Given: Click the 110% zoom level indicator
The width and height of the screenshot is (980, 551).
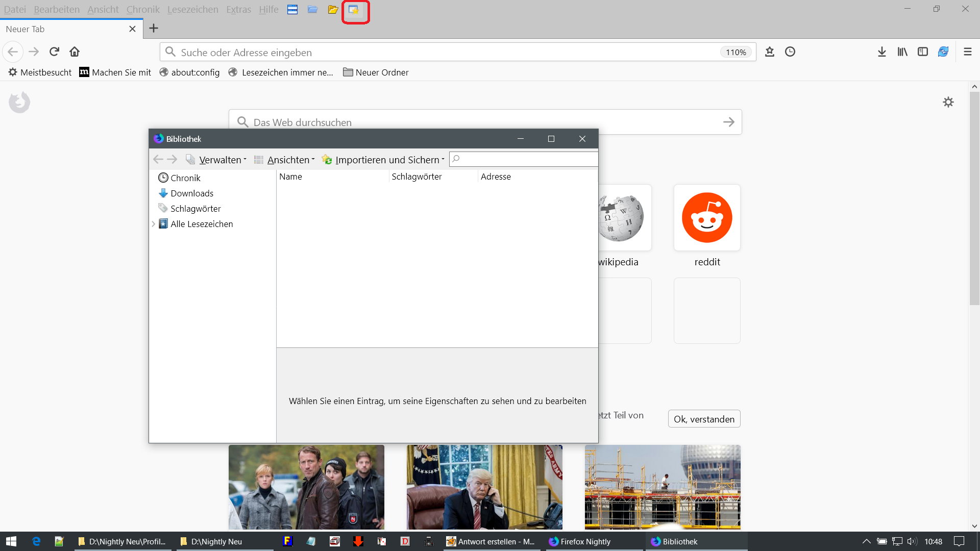Looking at the screenshot, I should pos(736,52).
